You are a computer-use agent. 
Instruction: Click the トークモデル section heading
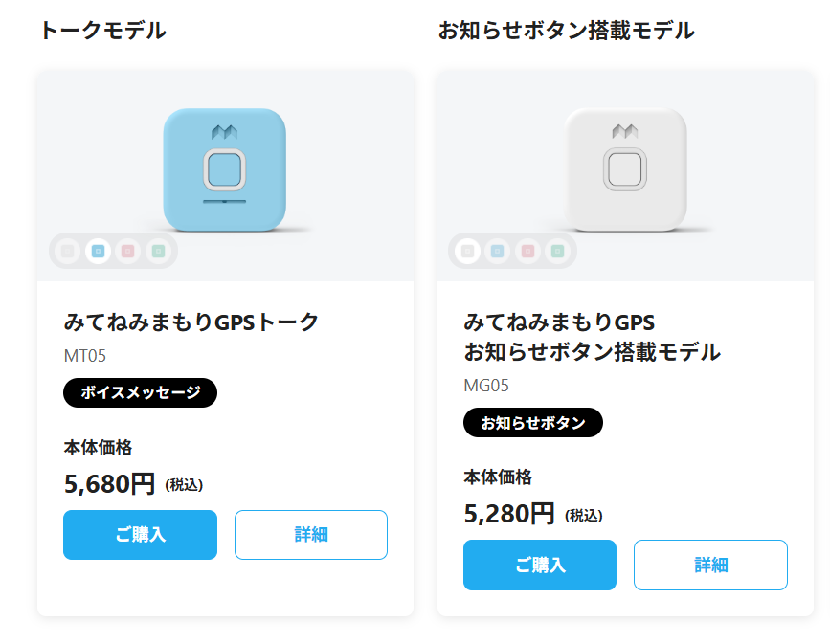click(103, 31)
